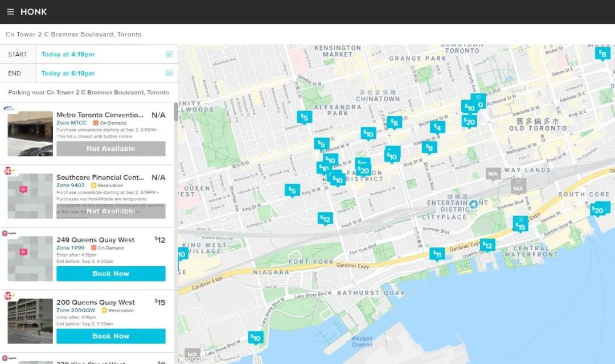Viewport: 615px width, 364px height.
Task: Open Zone TP99 link
Action: [70, 247]
